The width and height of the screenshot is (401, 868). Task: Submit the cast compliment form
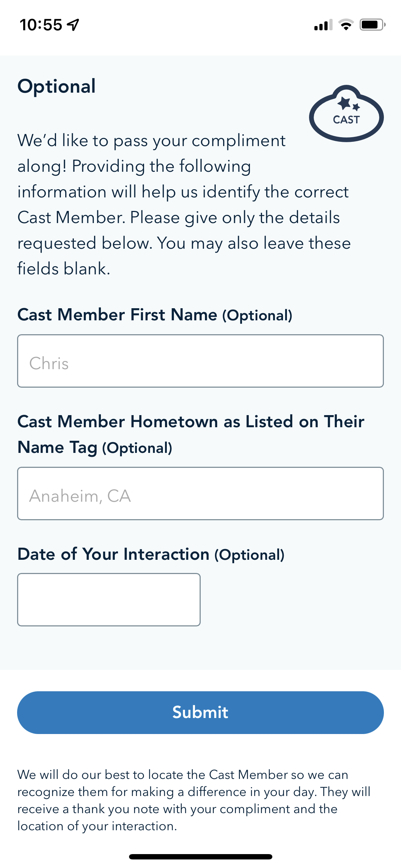point(200,713)
